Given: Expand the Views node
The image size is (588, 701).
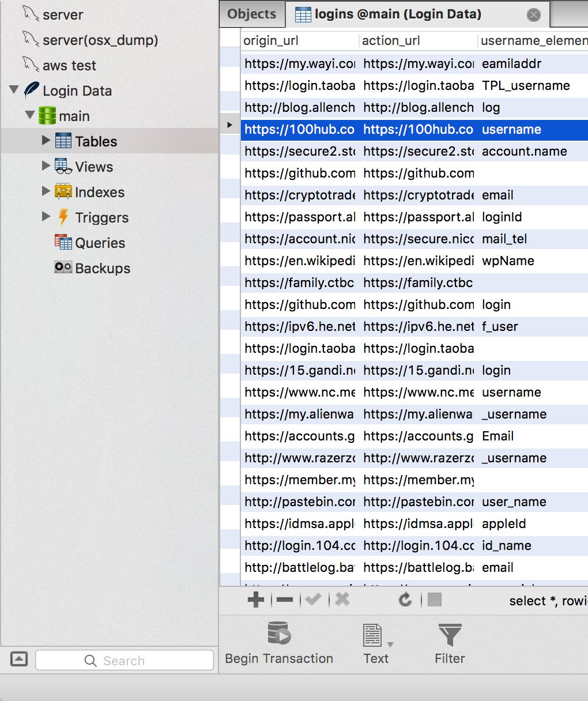Looking at the screenshot, I should point(46,166).
